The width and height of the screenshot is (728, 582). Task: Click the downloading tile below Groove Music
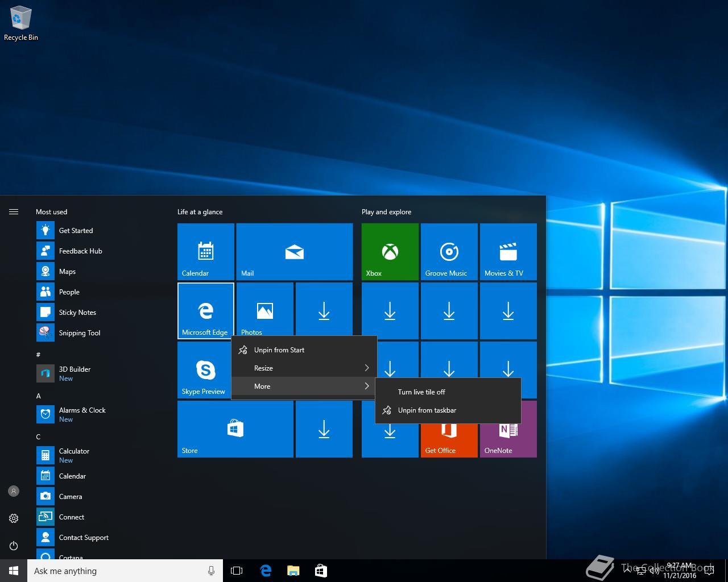point(449,311)
